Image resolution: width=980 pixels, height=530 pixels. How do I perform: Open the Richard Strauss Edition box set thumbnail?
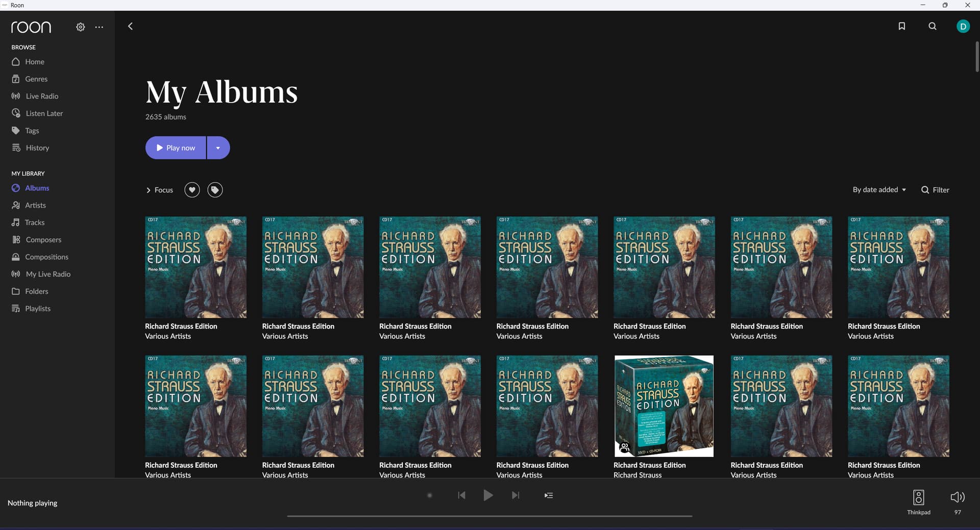click(664, 406)
